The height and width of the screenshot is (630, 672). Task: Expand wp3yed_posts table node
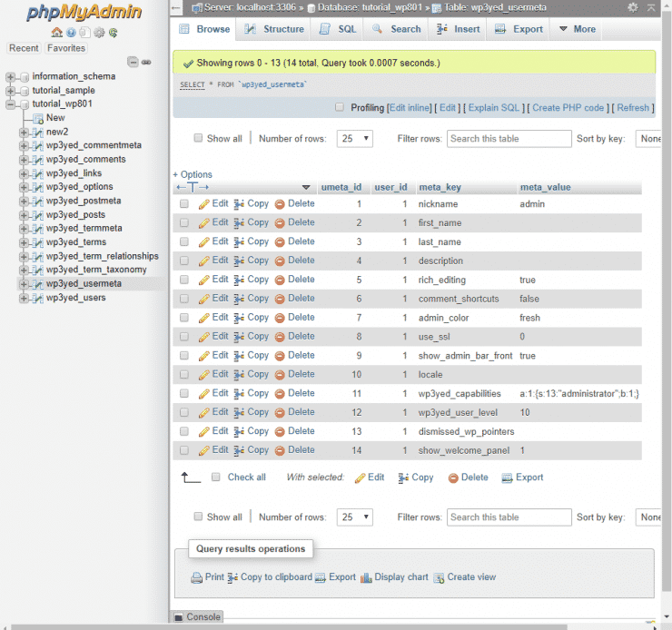[x=24, y=215]
